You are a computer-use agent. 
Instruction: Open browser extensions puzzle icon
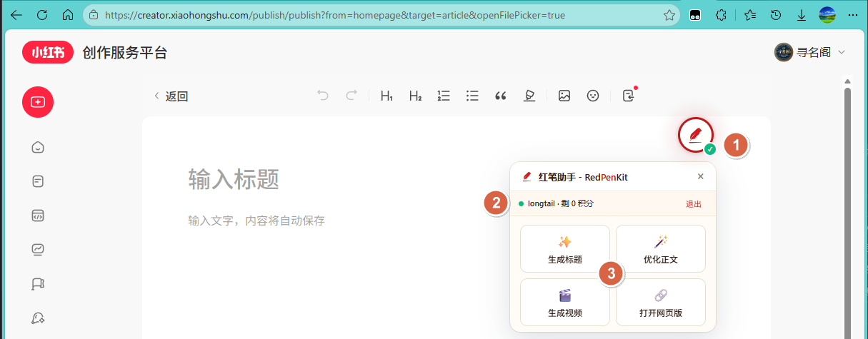click(x=722, y=14)
